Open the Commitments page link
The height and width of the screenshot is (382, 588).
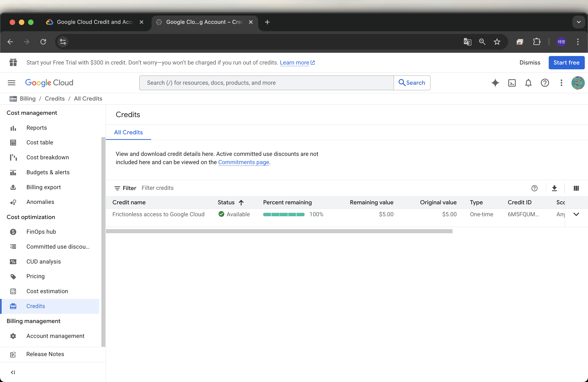pos(243,162)
